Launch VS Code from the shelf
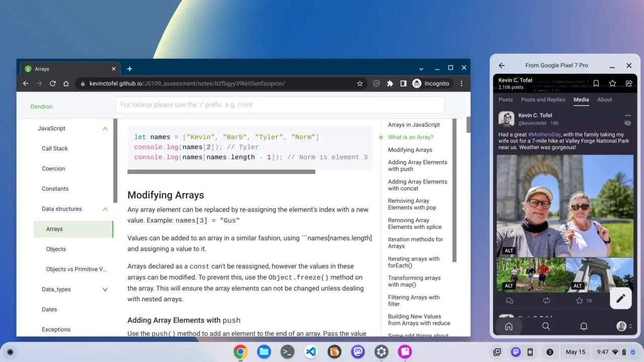 tap(311, 352)
